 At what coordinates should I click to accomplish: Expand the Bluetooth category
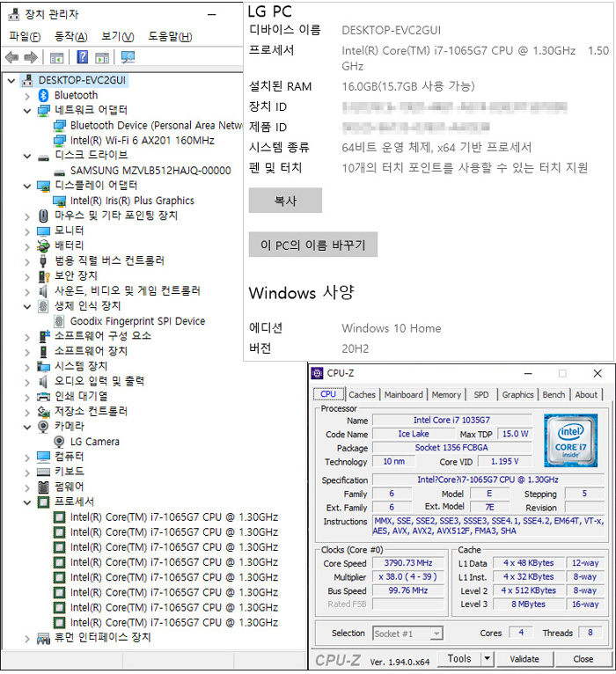click(x=27, y=95)
